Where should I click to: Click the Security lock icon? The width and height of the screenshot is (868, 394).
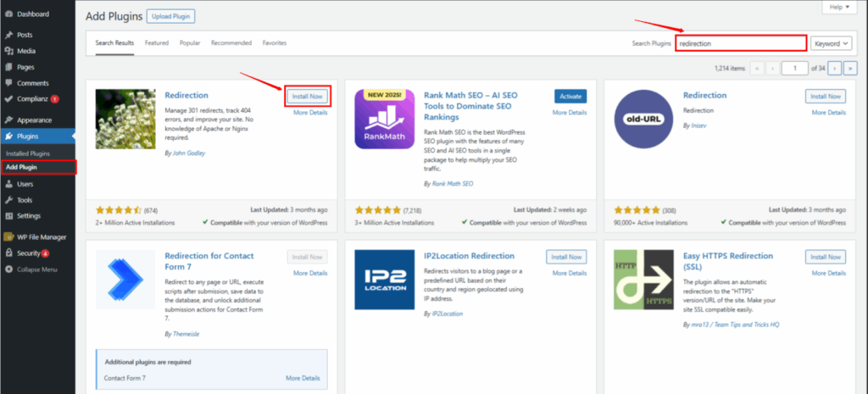coord(8,252)
